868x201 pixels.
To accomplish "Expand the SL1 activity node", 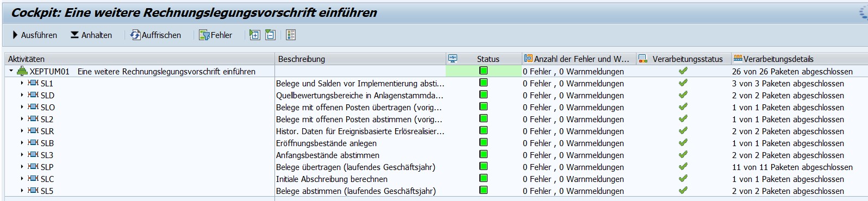I will (22, 83).
